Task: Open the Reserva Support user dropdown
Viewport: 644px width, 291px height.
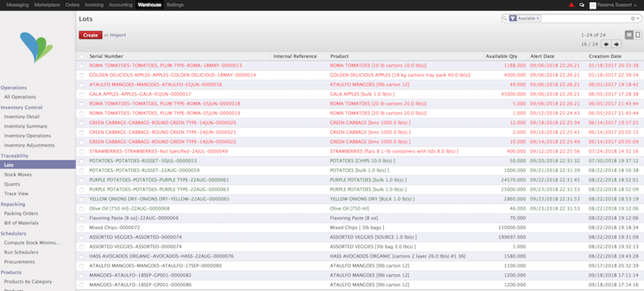Action: (614, 5)
